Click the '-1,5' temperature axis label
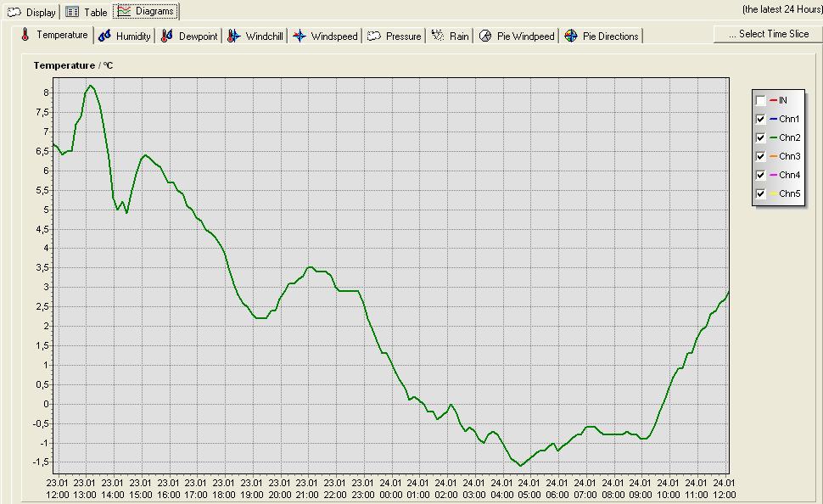This screenshot has width=823, height=504. point(42,462)
